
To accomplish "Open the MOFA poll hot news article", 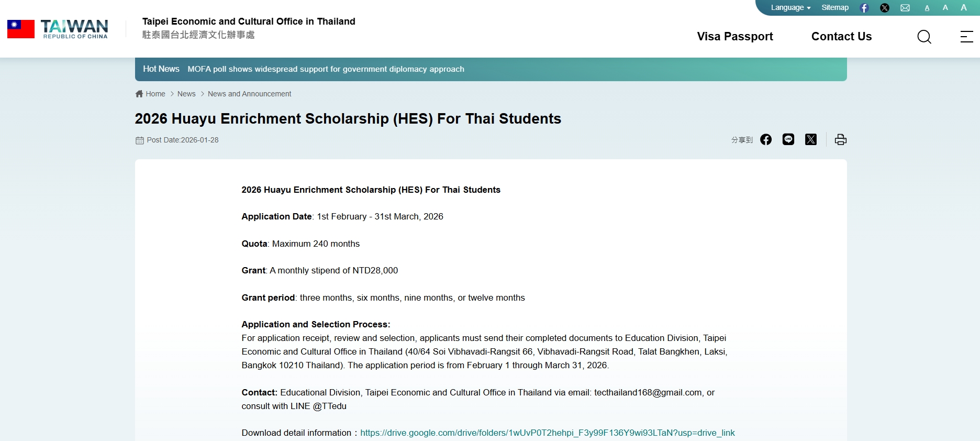I will point(326,69).
